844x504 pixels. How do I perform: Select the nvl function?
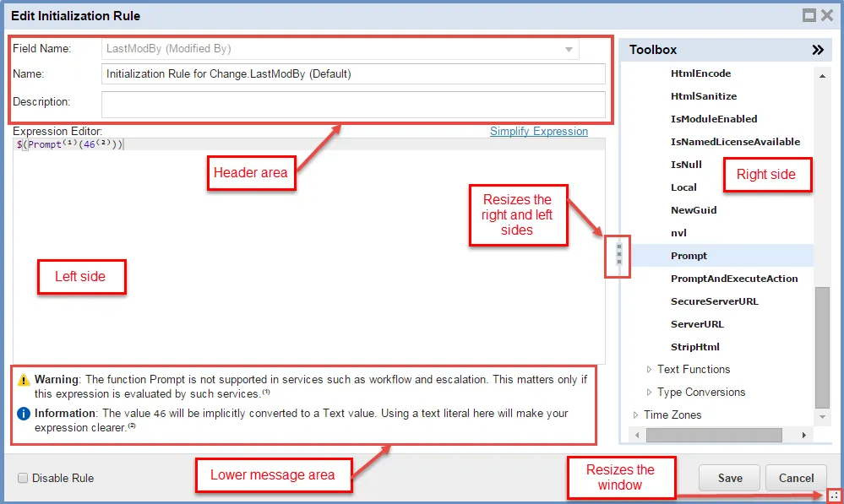678,233
